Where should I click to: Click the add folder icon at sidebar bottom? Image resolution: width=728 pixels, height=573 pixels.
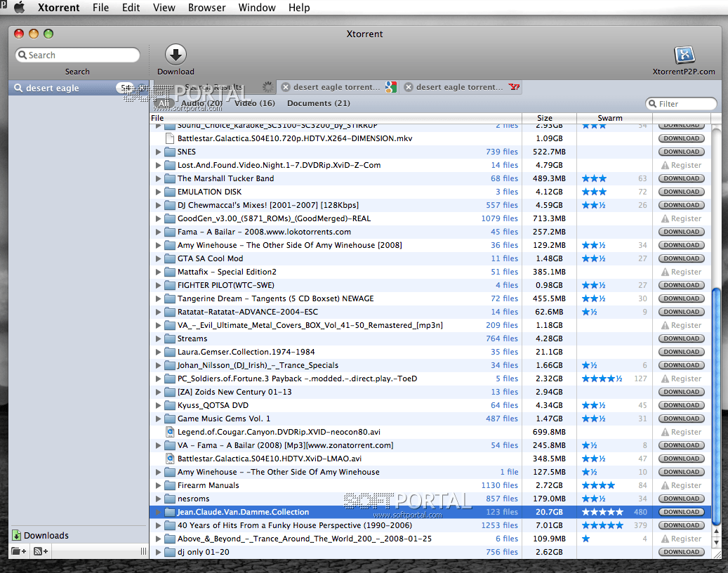(x=18, y=551)
